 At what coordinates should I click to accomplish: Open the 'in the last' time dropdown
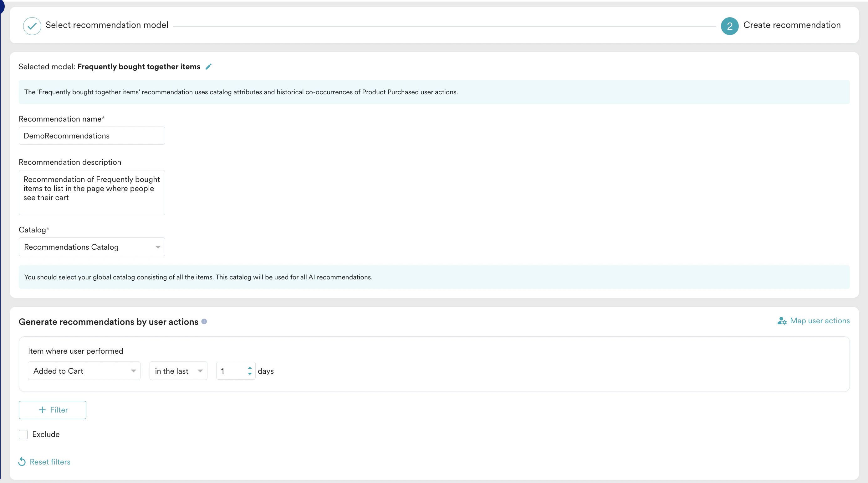[x=178, y=371]
